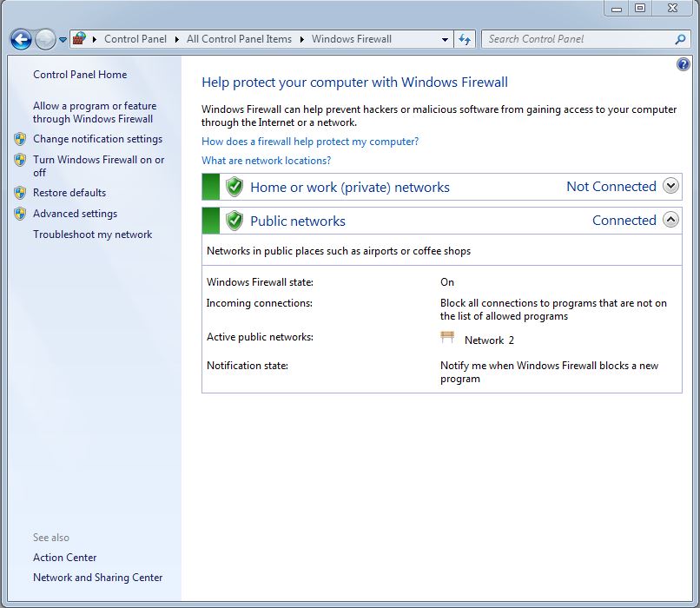Open Advanced settings link
Image resolution: width=700 pixels, height=608 pixels.
pos(75,214)
